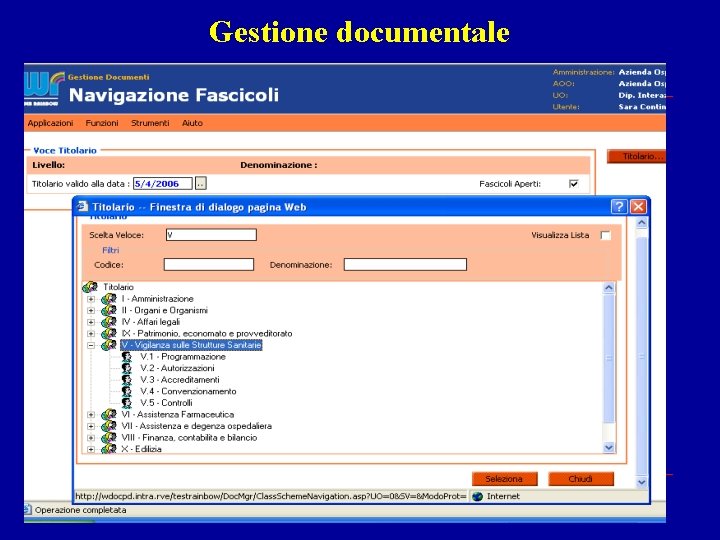This screenshot has height=540, width=720.
Task: Select V.5 - Controlli tree item
Action: pyautogui.click(x=166, y=403)
